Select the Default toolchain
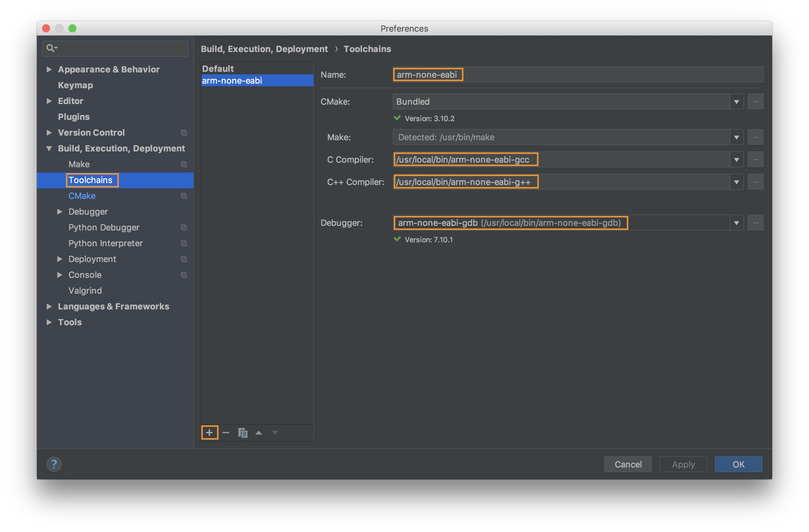The height and width of the screenshot is (532, 809). (x=257, y=69)
